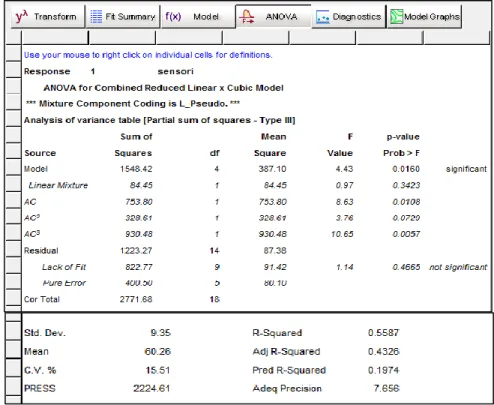
Task: Click the f(x) function icon
Action: [x=173, y=16]
